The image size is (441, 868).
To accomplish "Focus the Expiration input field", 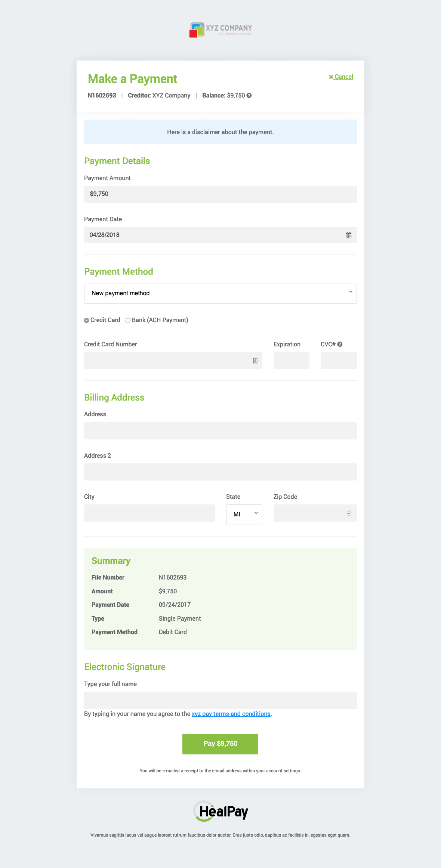I will click(x=292, y=361).
